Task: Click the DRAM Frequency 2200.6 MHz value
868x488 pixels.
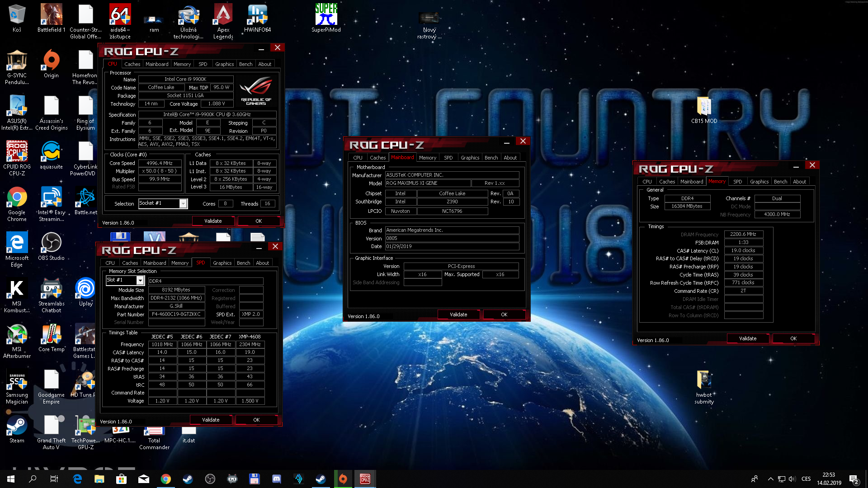Action: pyautogui.click(x=743, y=235)
